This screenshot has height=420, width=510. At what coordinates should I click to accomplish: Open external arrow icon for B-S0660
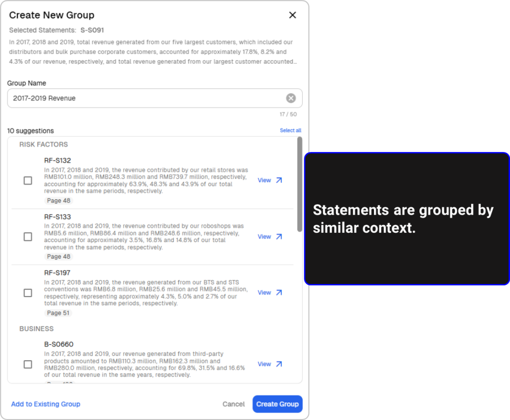(x=279, y=364)
